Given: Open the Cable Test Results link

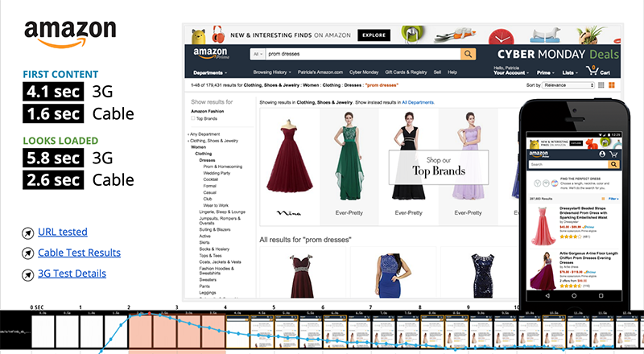Looking at the screenshot, I should [79, 253].
